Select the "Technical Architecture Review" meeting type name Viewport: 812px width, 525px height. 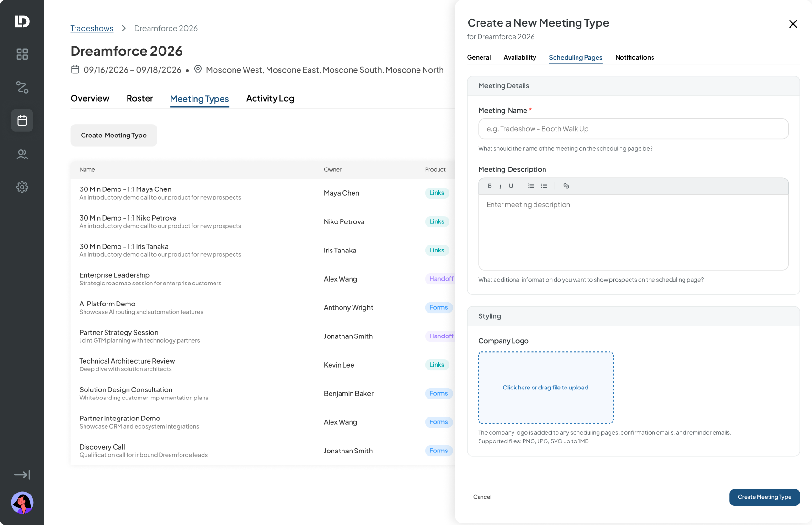click(127, 361)
